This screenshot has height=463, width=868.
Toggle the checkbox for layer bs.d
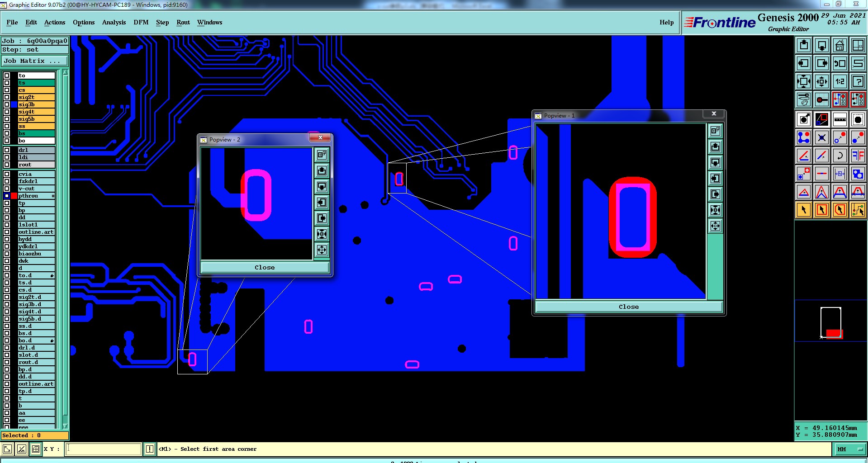click(x=7, y=333)
